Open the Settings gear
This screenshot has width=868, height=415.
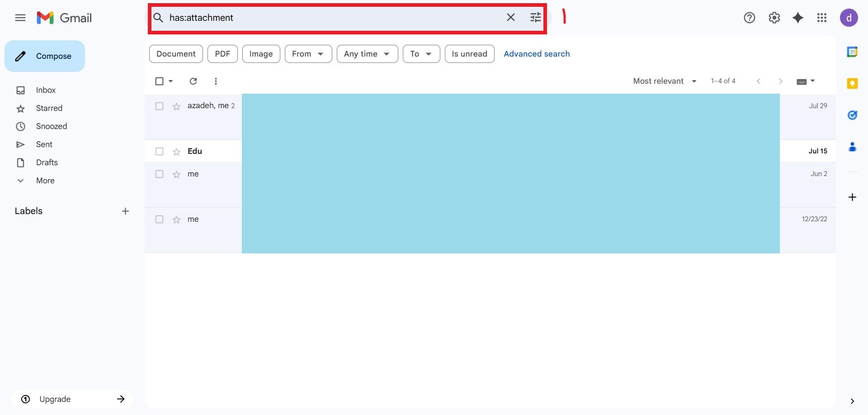[774, 18]
